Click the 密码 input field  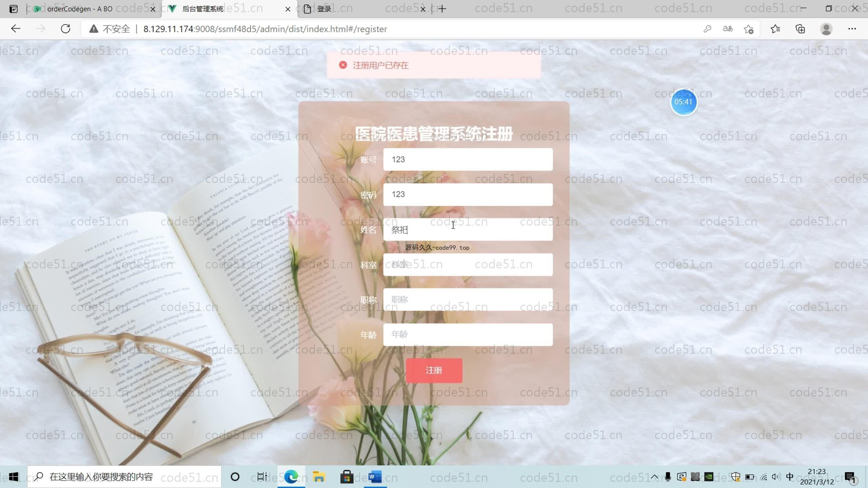pyautogui.click(x=468, y=195)
